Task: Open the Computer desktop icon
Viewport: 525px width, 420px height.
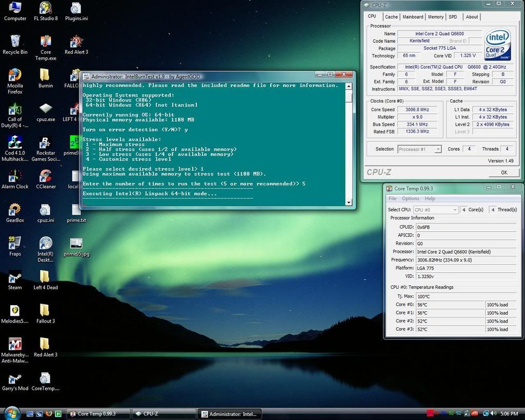Action: click(15, 11)
